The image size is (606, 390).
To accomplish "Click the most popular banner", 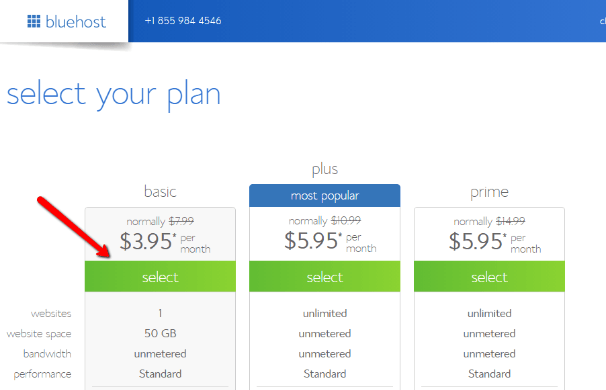I will tap(325, 196).
